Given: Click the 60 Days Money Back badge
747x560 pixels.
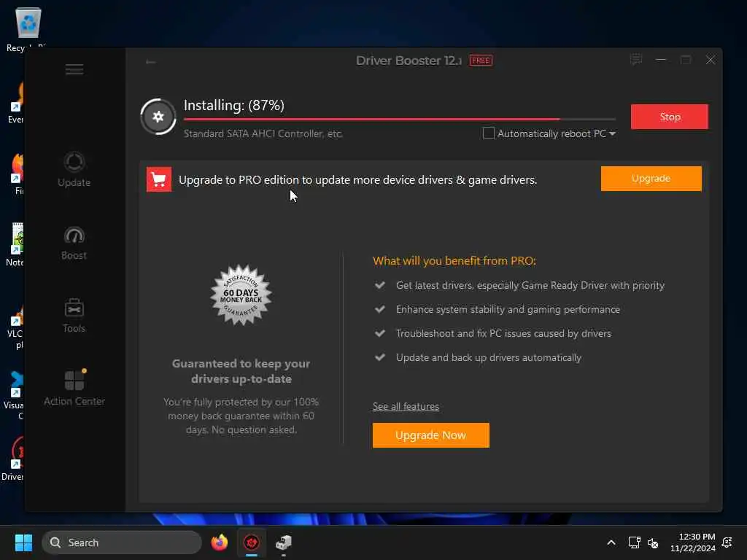Looking at the screenshot, I should tap(241, 295).
